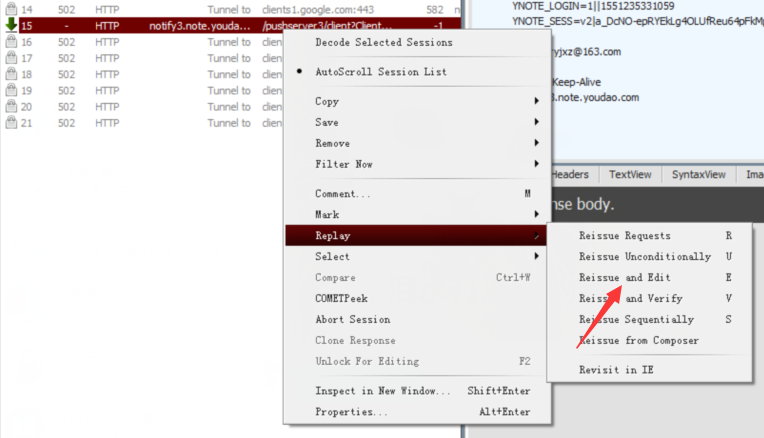
Task: Click the lock icon of session 17
Action: click(x=11, y=57)
